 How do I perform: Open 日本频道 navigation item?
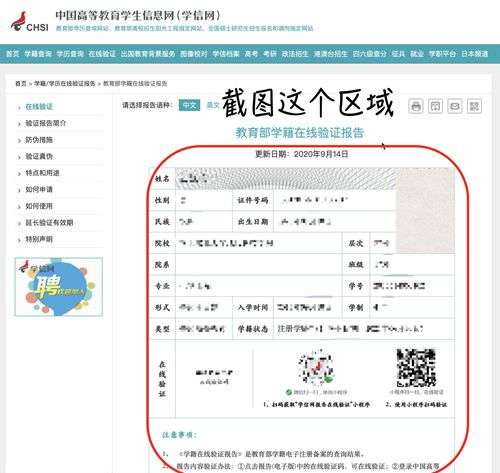pos(474,54)
